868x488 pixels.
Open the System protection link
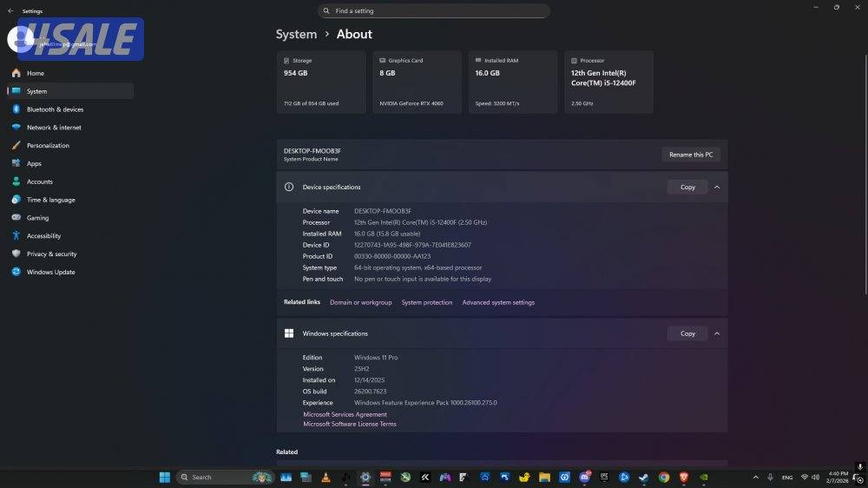pyautogui.click(x=427, y=302)
